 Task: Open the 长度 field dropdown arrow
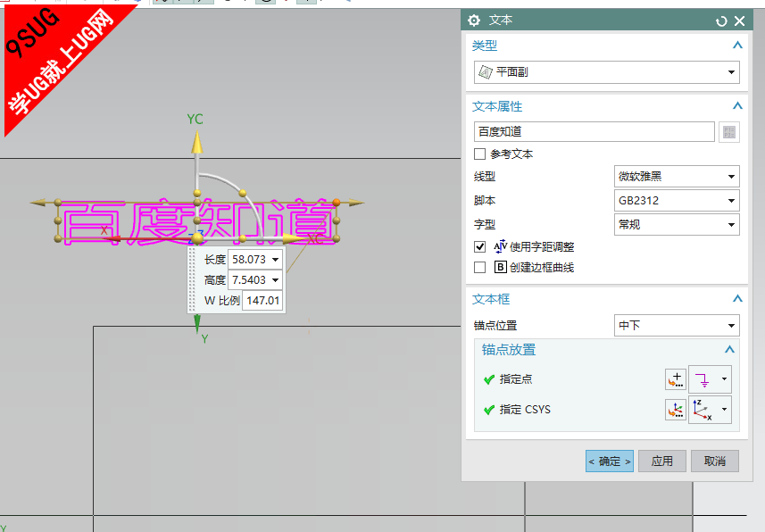275,260
